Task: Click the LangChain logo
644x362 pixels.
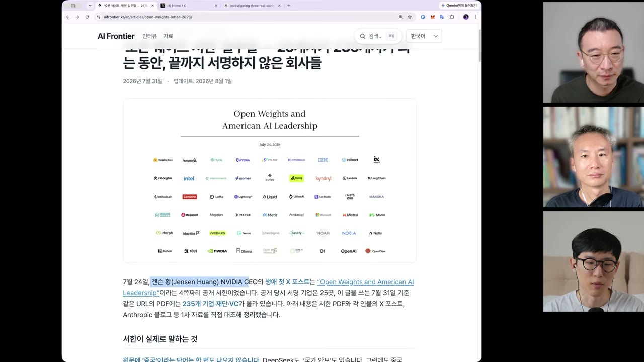Action: (377, 178)
